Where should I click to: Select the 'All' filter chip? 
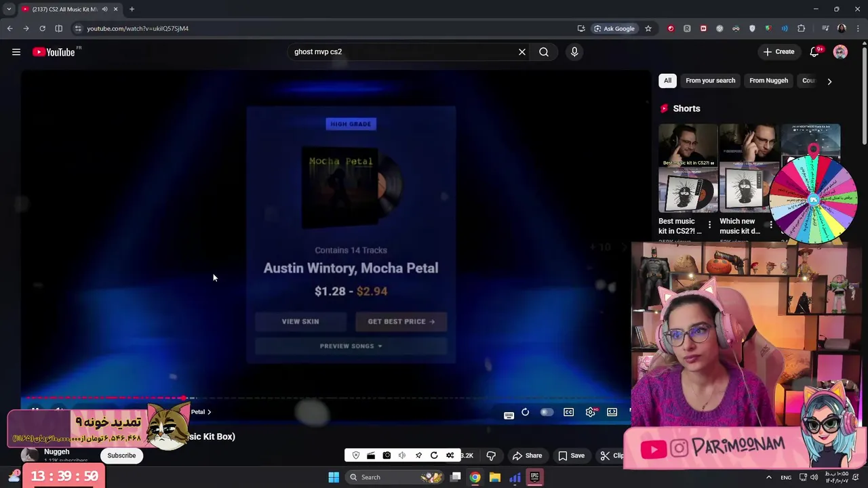pos(667,81)
